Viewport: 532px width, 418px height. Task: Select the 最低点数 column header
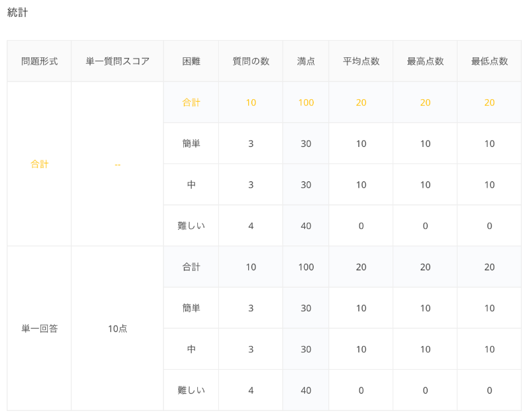tap(489, 61)
